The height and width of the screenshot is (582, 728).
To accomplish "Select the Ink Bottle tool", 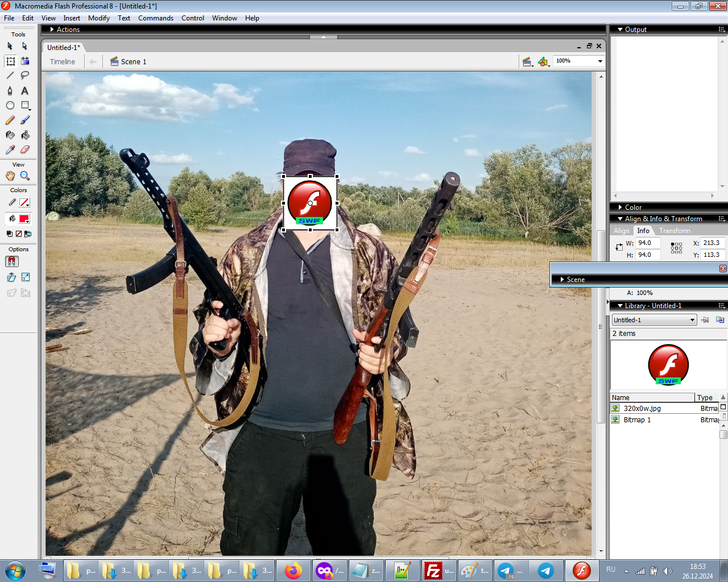I will click(x=10, y=135).
